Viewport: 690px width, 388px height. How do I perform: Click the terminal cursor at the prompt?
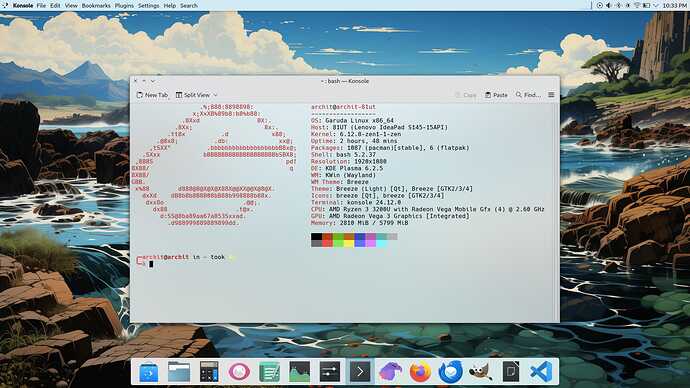(151, 264)
